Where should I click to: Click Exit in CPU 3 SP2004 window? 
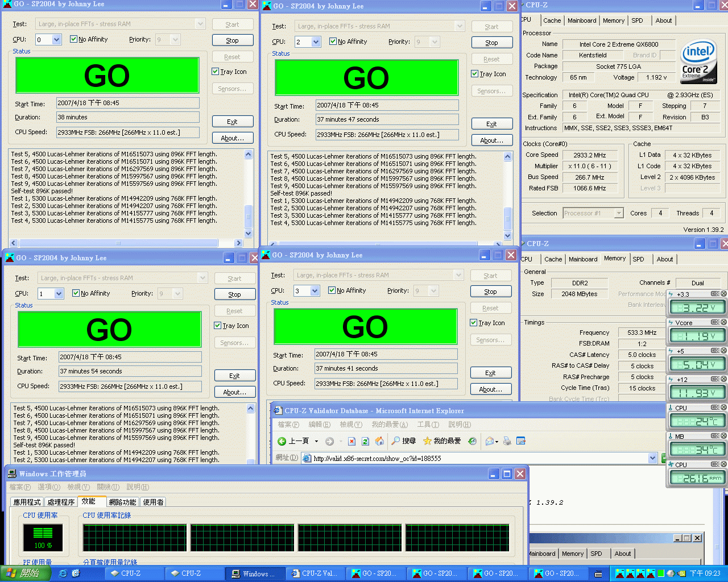(491, 373)
